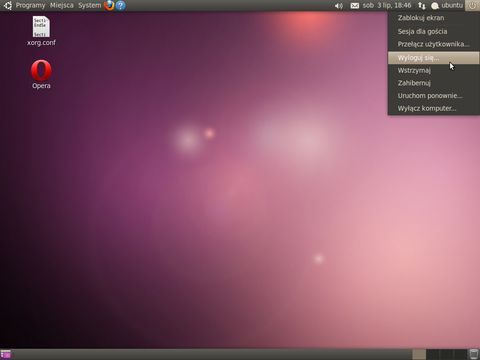
Task: Switch to the second workspace in switcher
Action: [x=433, y=354]
